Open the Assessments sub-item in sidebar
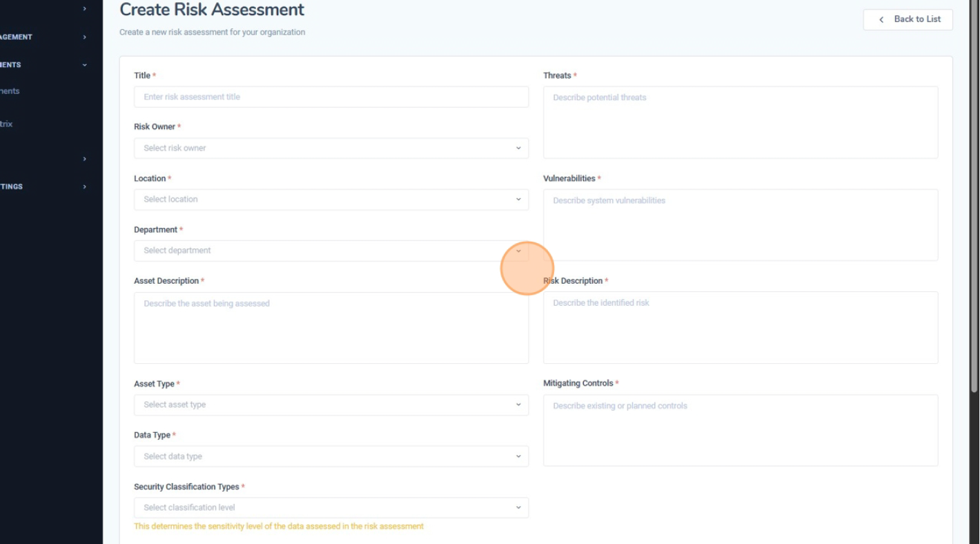 coord(10,91)
